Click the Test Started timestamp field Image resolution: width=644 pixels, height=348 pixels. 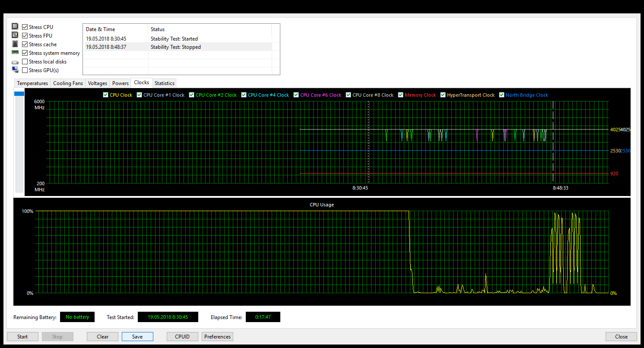pyautogui.click(x=168, y=317)
